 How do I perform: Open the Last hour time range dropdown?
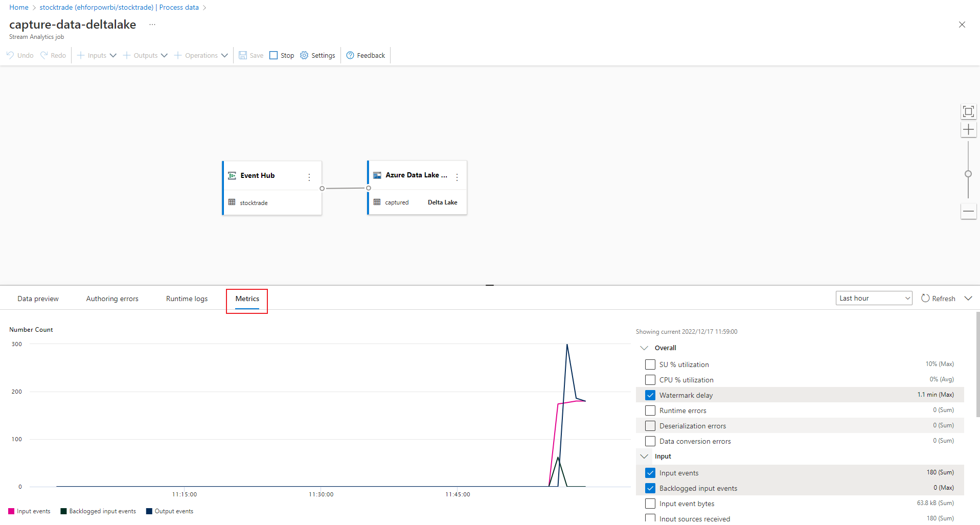[x=874, y=298]
